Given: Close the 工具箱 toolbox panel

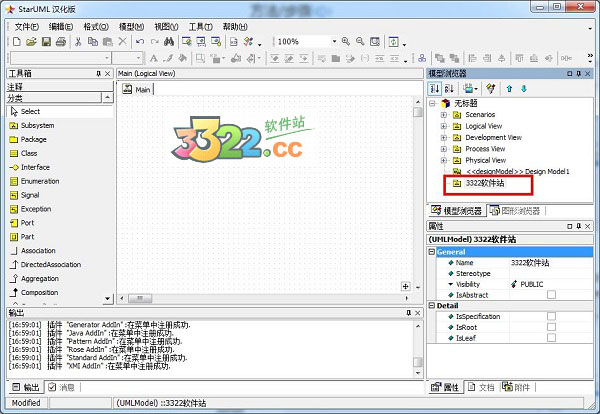Looking at the screenshot, I should point(108,73).
